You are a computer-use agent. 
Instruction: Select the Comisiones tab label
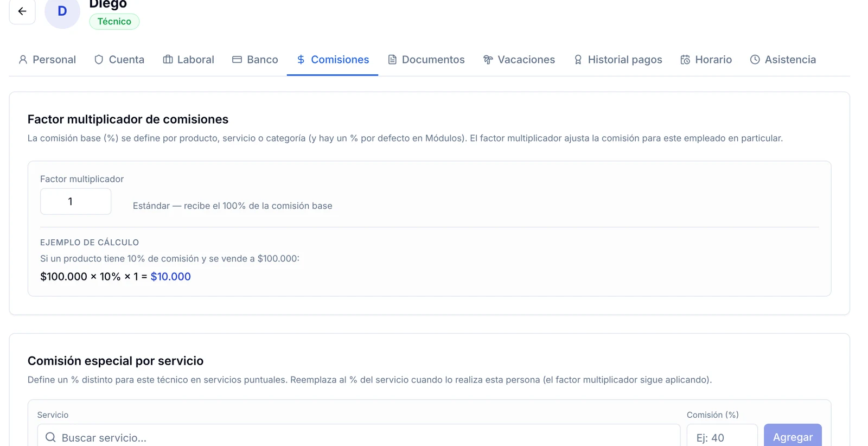pyautogui.click(x=340, y=60)
